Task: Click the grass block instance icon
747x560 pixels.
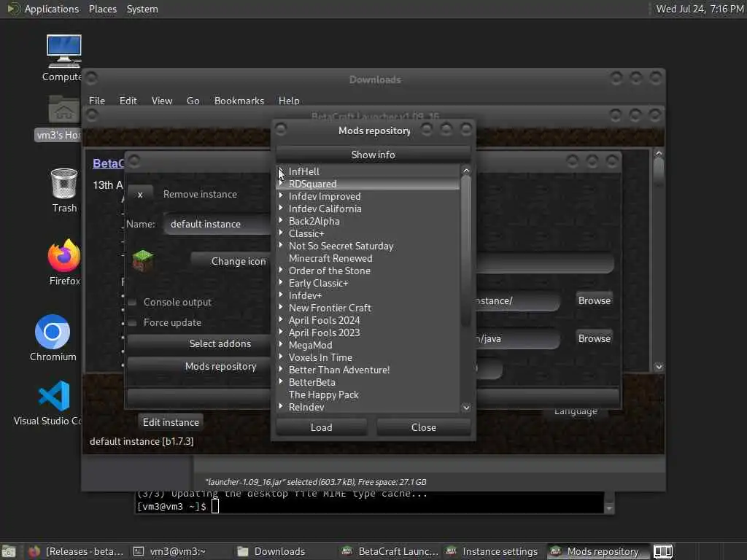Action: click(x=142, y=261)
